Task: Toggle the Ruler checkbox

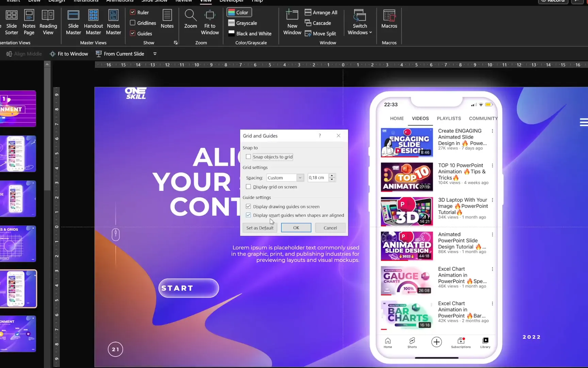Action: 133,12
